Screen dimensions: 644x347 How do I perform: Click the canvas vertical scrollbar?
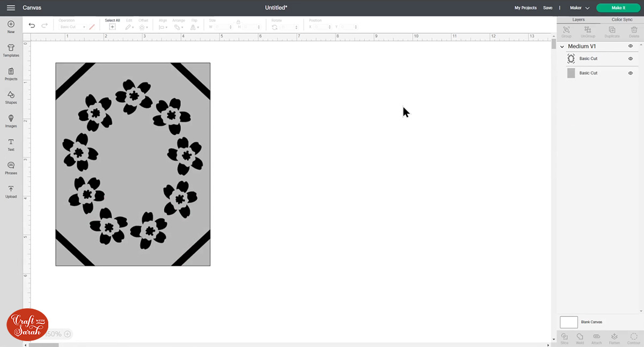pos(554,44)
